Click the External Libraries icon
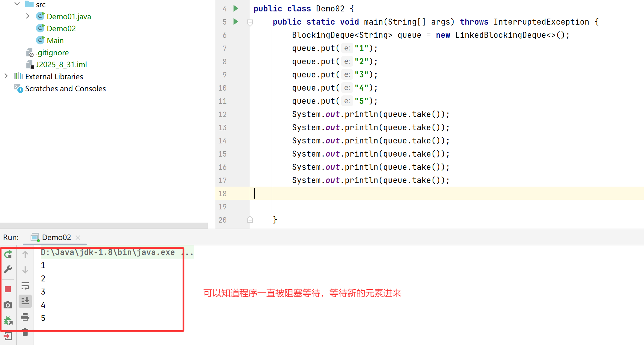This screenshot has height=345, width=644. [x=19, y=76]
